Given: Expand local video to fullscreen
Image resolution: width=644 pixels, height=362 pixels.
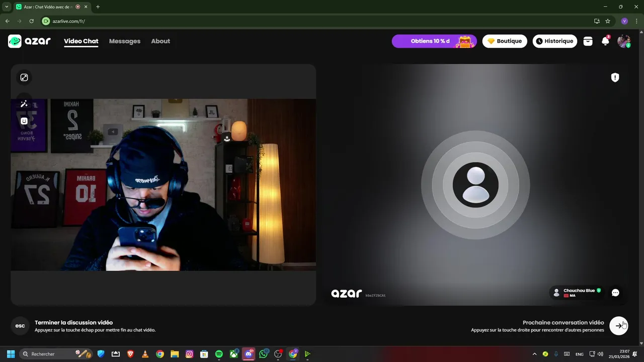Looking at the screenshot, I should 24,77.
